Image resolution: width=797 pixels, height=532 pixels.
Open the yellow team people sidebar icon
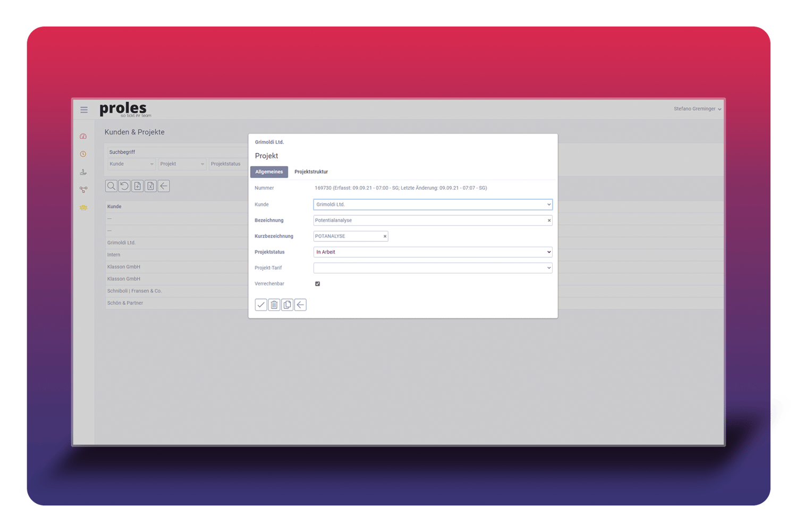click(x=83, y=208)
